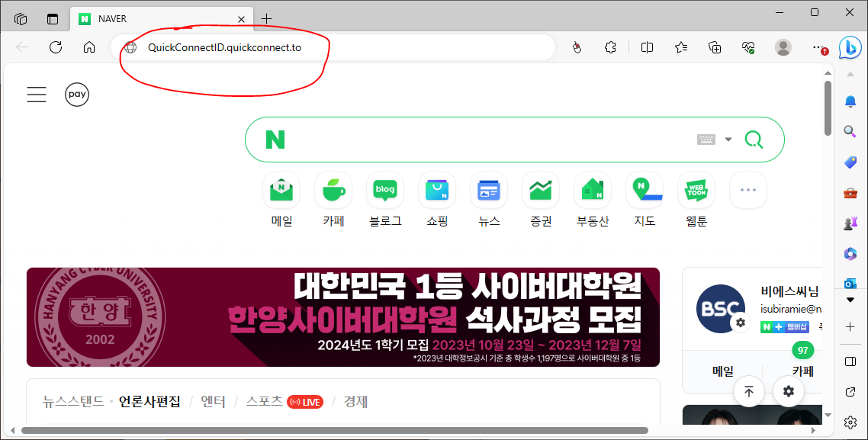Open Tools briefcase in Edge sidebar
The height and width of the screenshot is (440, 868).
click(x=850, y=193)
